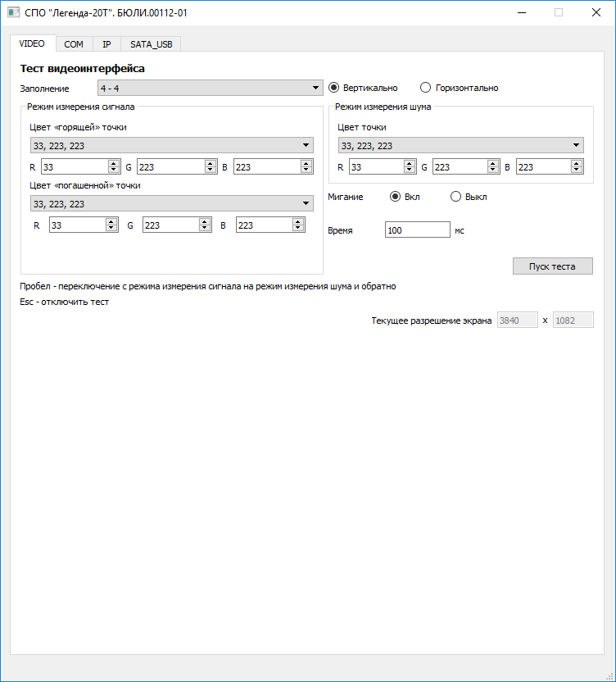
Task: Select the Вертикально radio button
Action: 334,88
